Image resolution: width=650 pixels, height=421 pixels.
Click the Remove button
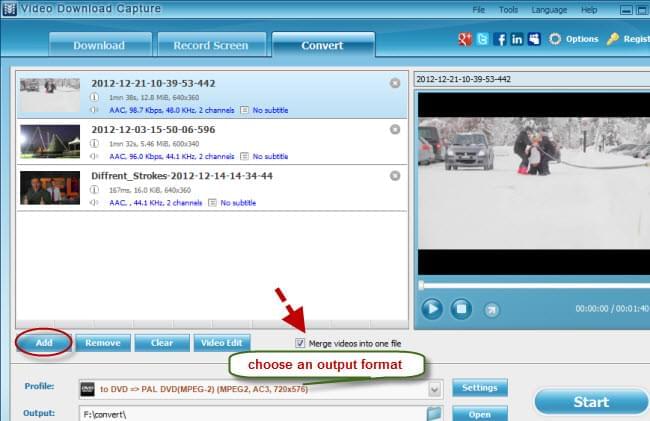[x=103, y=343]
